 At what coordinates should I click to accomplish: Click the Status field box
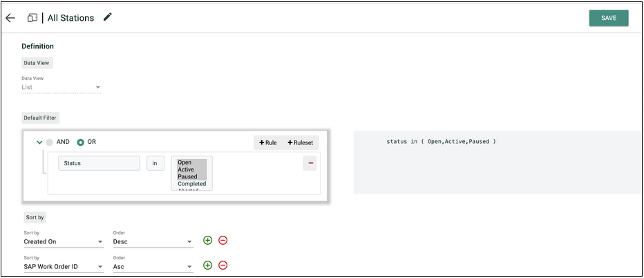pyautogui.click(x=99, y=163)
